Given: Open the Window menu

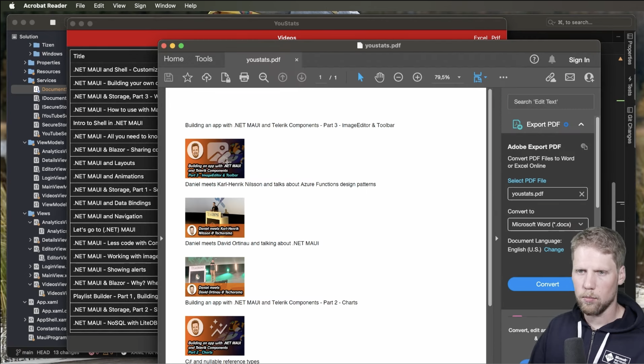Looking at the screenshot, I should [165, 5].
